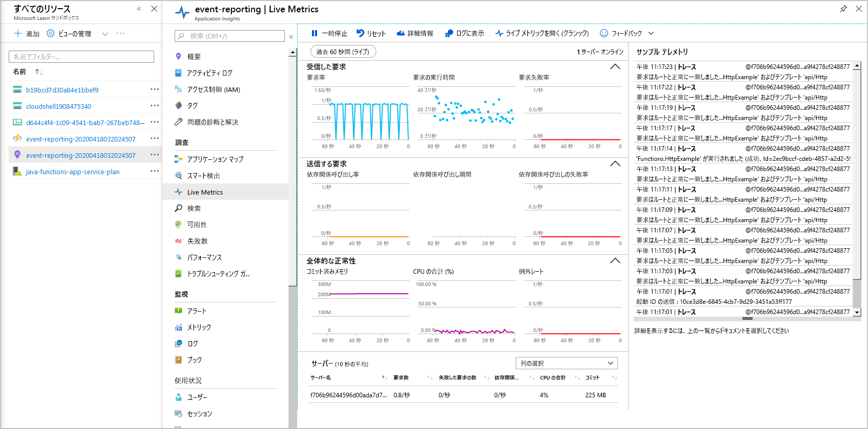Click the pause icon next to 一時停止
Viewport: 868px width, 429px height.
pos(315,33)
